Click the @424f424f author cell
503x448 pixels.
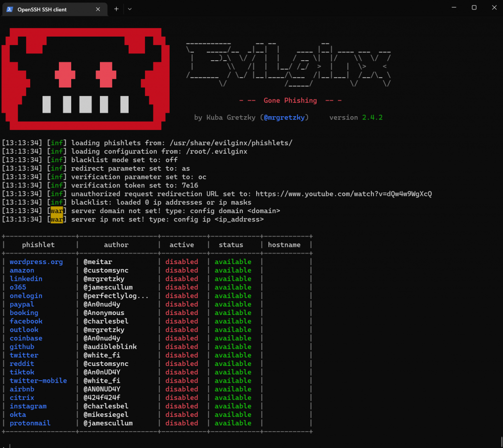pos(102,398)
